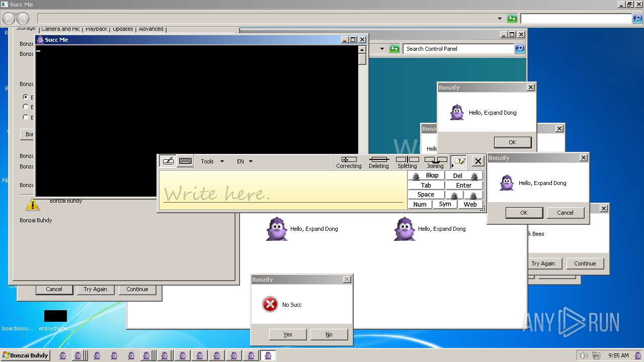The image size is (644, 362).
Task: Click the Tab key on input panel
Action: 426,186
